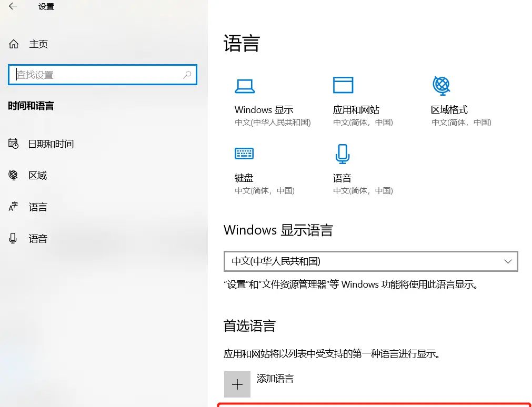This screenshot has height=407, width=532.
Task: Open the 语音 microphone icon
Action: [343, 154]
